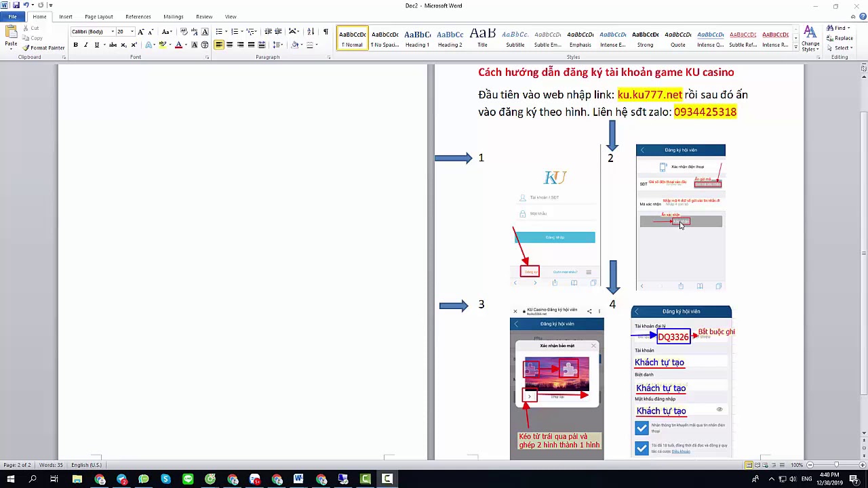Grow font size with the larger A icon
Viewport: 868px width, 488px height.
click(x=140, y=32)
